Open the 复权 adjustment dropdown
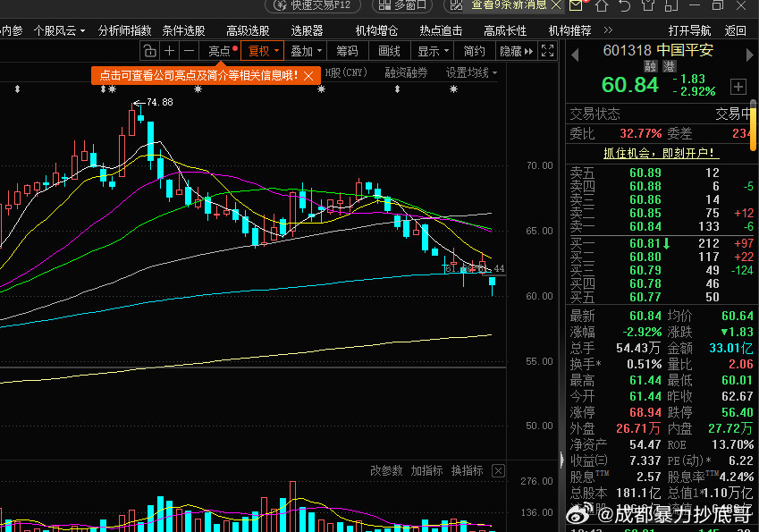 (262, 51)
